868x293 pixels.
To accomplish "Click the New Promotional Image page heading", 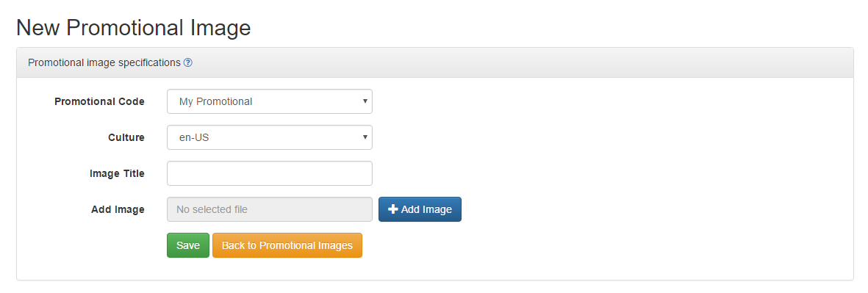I will point(134,28).
